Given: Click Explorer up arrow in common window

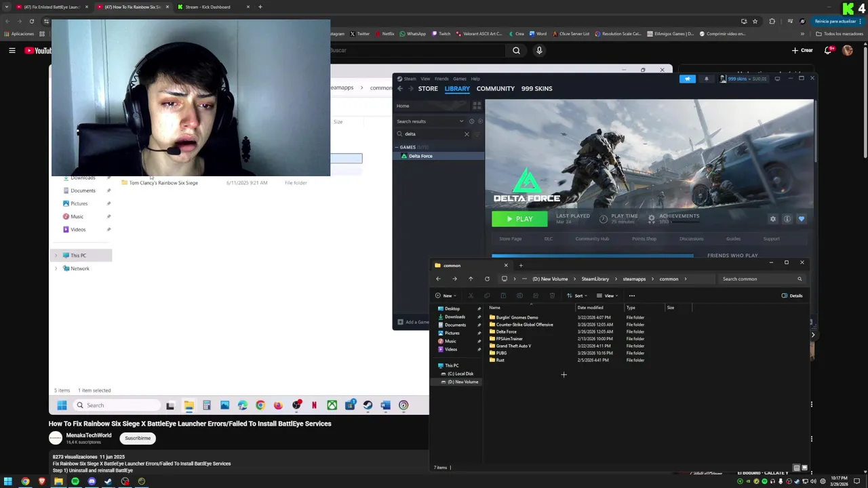Looking at the screenshot, I should pos(471,279).
